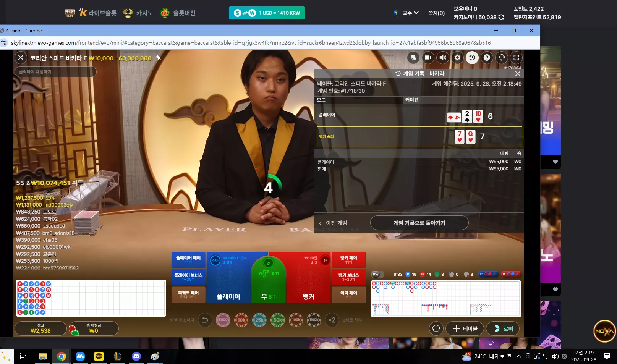Click the chat input field
Image resolution: width=617 pixels, height=364 pixels.
pyautogui.click(x=55, y=72)
